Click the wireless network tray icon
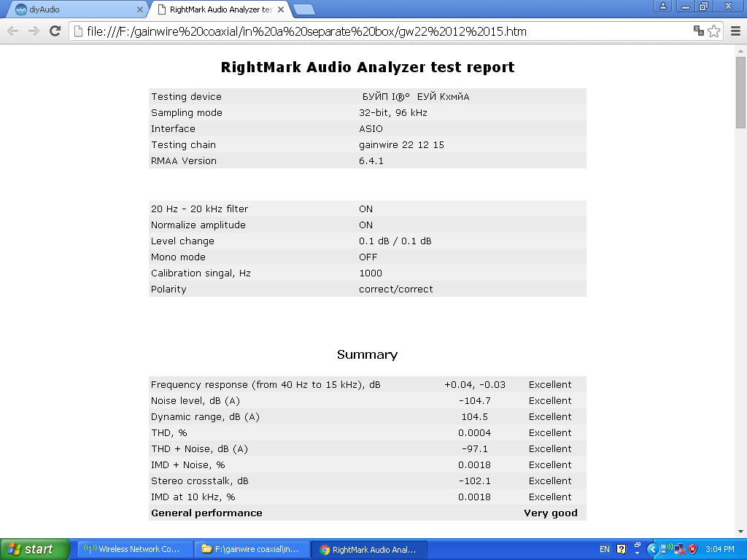 667,548
